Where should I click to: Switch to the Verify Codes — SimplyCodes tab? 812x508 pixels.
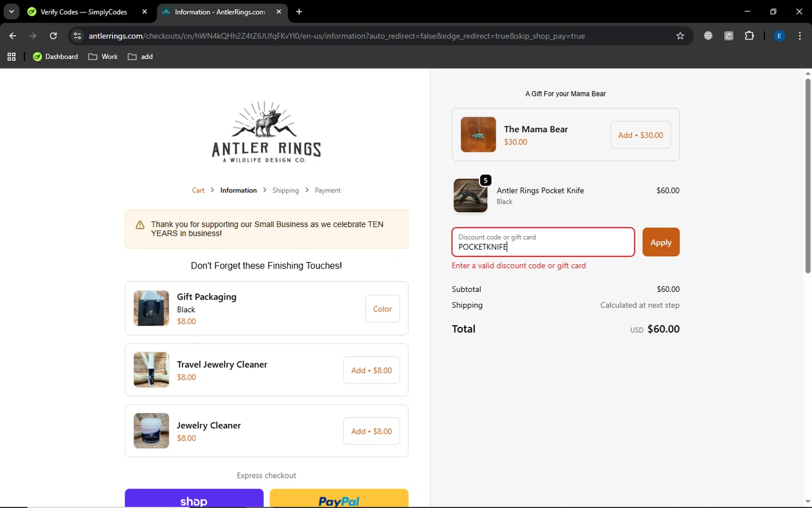point(88,11)
